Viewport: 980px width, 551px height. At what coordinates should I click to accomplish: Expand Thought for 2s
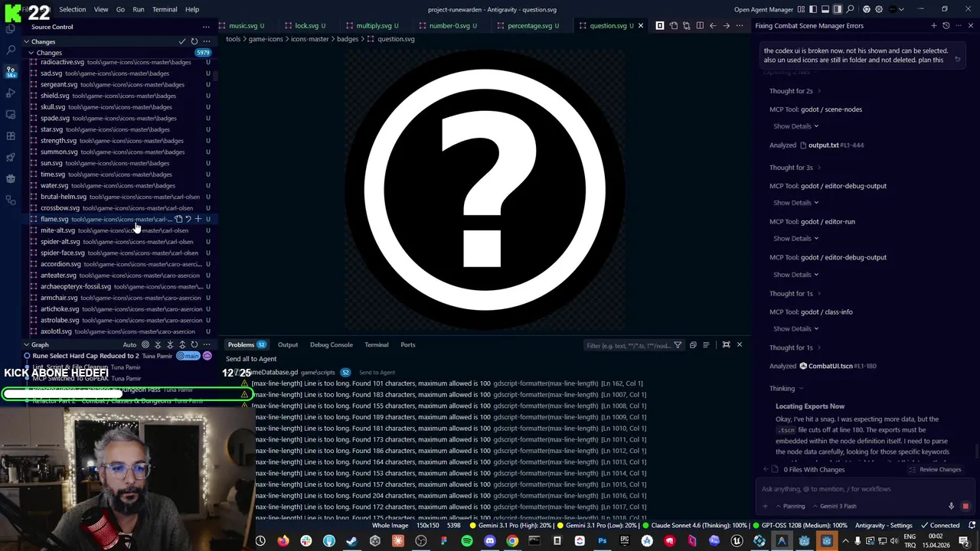795,91
